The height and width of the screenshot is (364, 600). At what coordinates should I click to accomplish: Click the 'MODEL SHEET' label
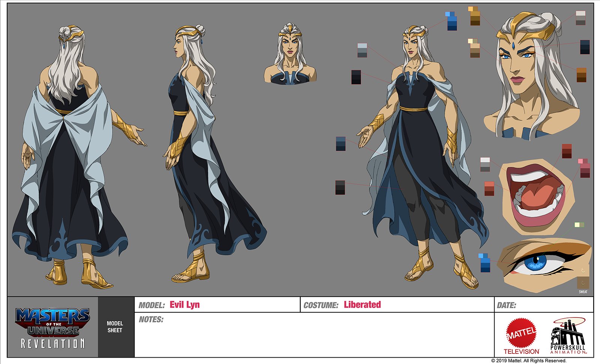(x=115, y=327)
